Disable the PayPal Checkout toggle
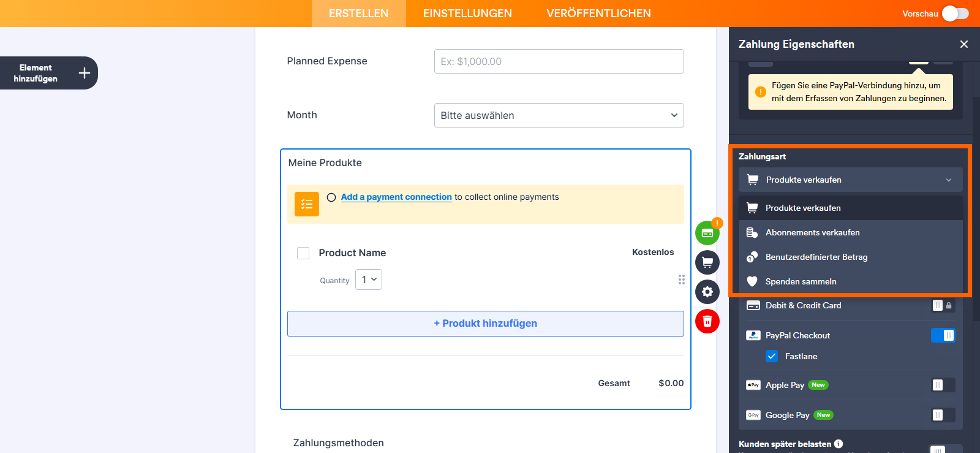The width and height of the screenshot is (980, 453). click(x=943, y=335)
